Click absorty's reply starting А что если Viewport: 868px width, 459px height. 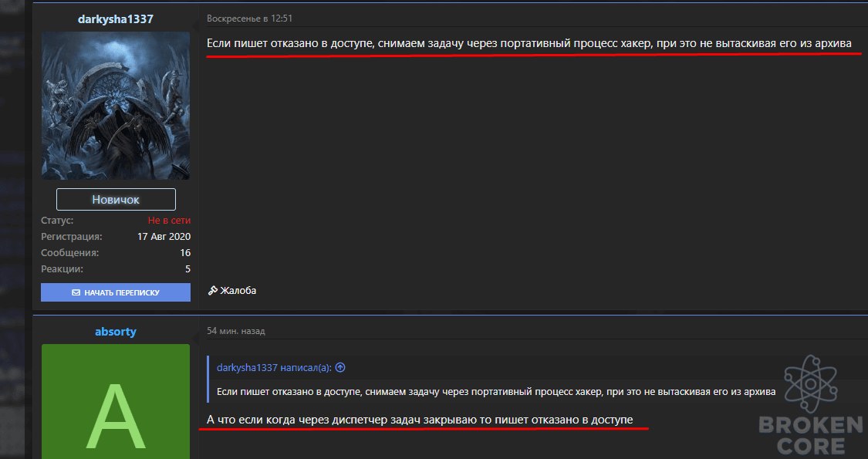(x=420, y=420)
